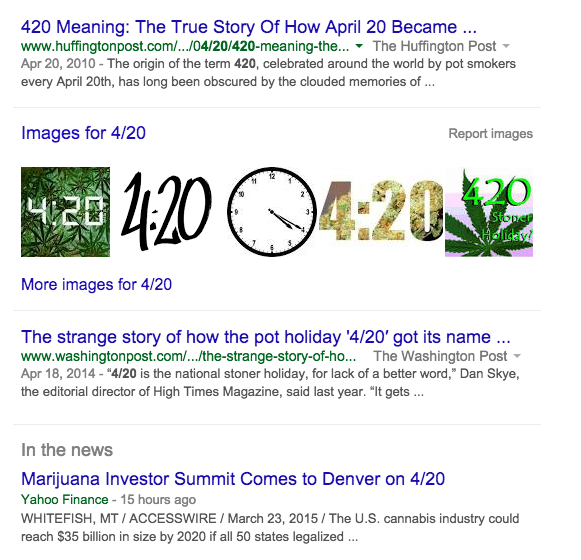The height and width of the screenshot is (560, 581).
Task: Open the '420 Meaning: The True Story' result
Action: click(249, 27)
